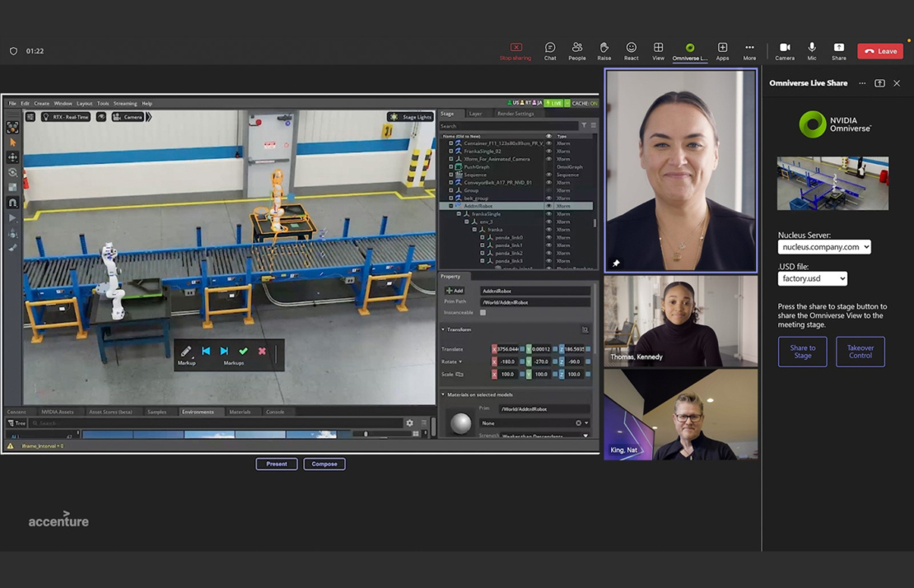Toggle visibility of the Group xform
Screen dimensions: 914x588
tap(549, 190)
